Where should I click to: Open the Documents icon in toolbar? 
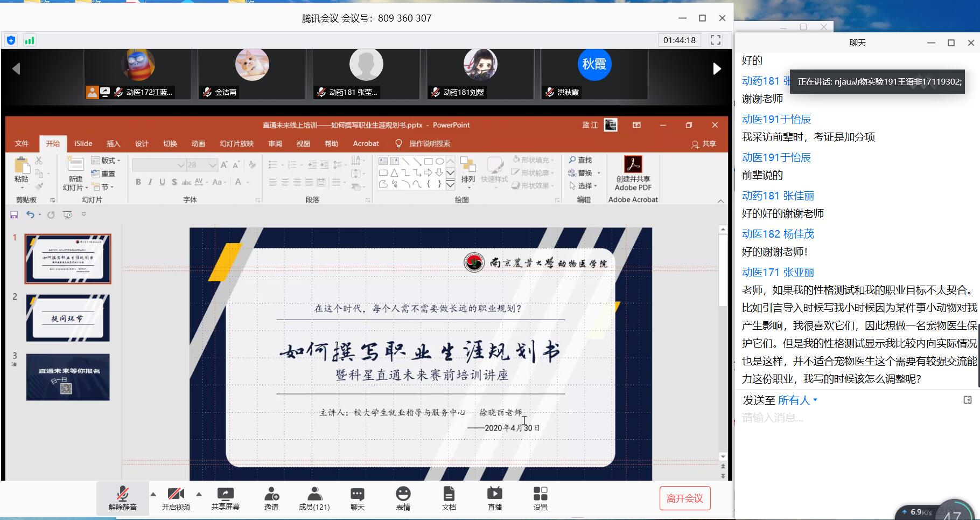click(449, 498)
